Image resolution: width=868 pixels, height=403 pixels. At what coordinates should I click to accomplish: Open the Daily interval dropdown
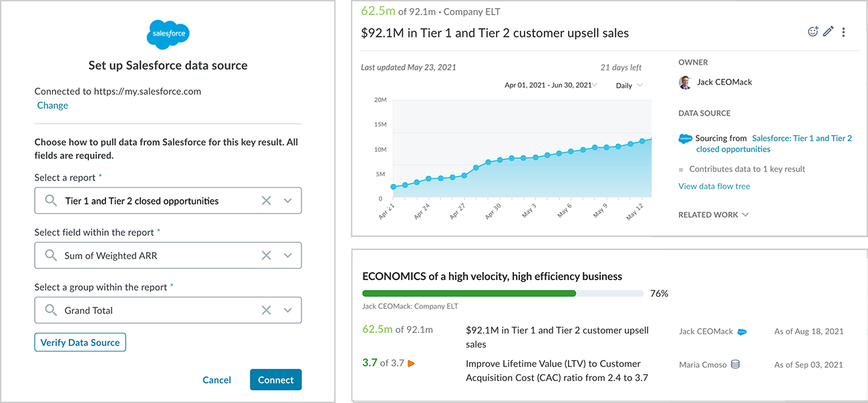point(629,86)
